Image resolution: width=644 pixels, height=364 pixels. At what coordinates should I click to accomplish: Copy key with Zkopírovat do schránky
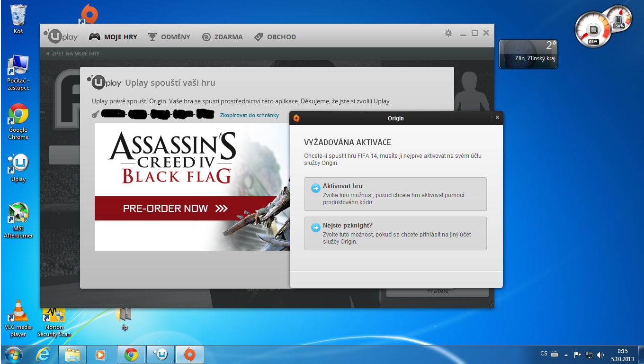tap(249, 115)
